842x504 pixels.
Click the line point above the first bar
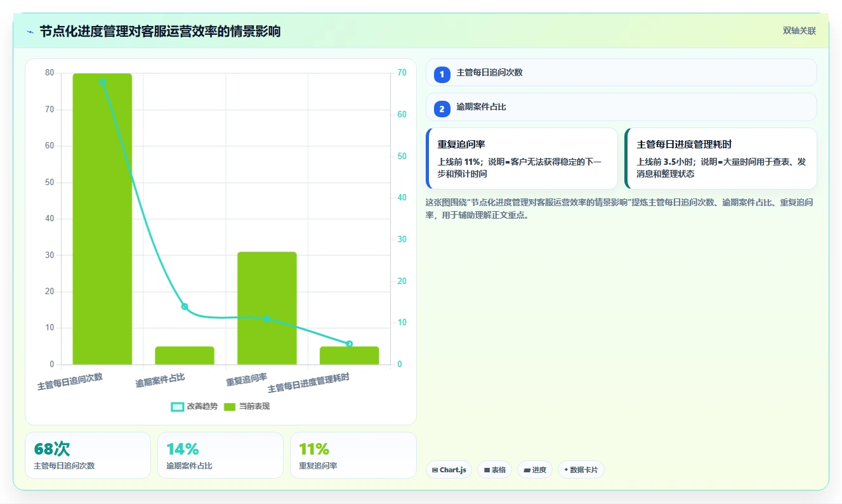(x=102, y=82)
